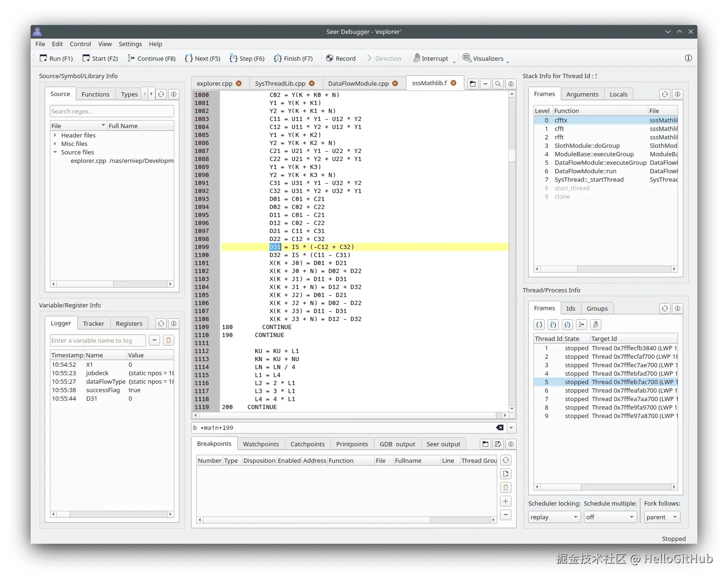Click the Start (F2) toolbar button

click(100, 58)
